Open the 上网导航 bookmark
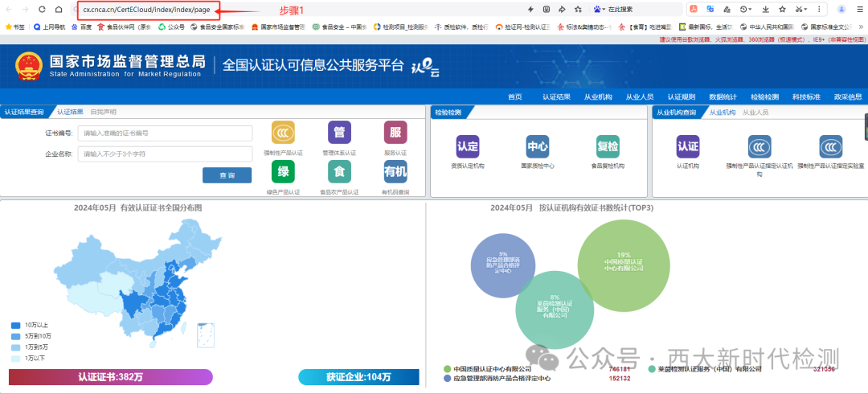 pyautogui.click(x=49, y=27)
